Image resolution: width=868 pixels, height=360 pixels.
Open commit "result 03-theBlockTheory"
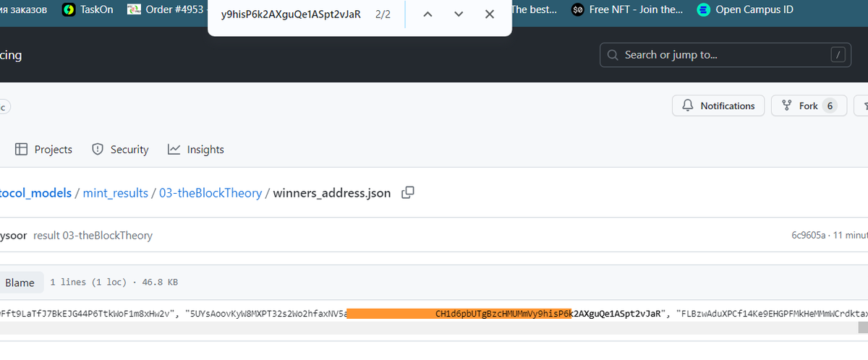93,236
